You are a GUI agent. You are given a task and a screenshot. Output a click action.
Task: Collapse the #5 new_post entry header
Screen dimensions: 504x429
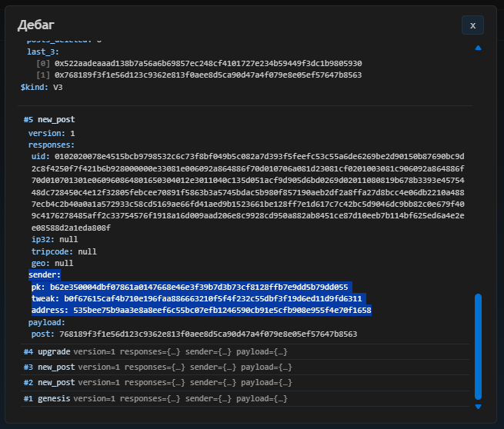[49, 119]
